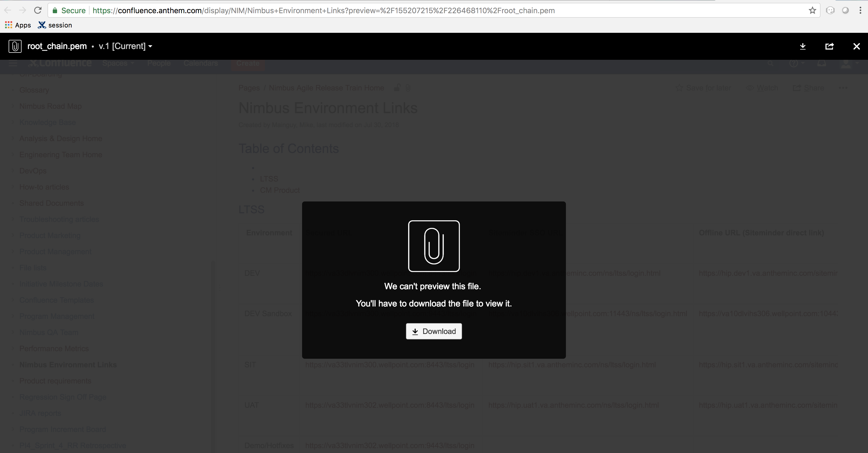Click the paperclip file icon beside root_chain.pem
The height and width of the screenshot is (453, 868).
15,46
